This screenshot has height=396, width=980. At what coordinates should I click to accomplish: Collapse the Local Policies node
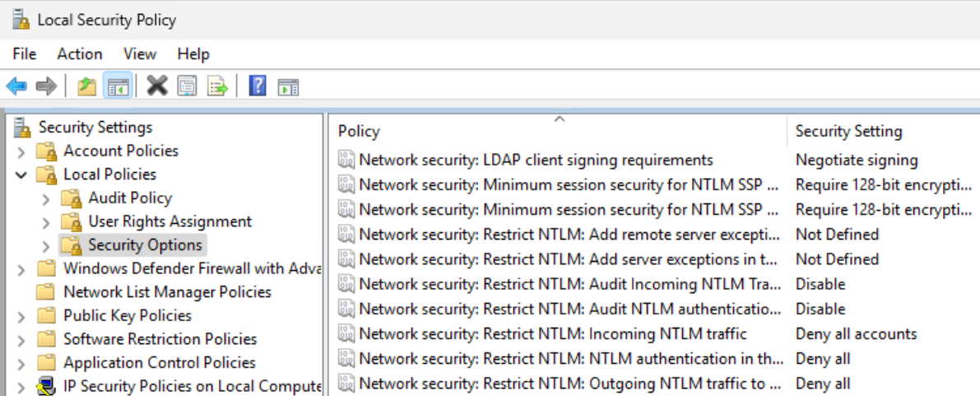[21, 175]
